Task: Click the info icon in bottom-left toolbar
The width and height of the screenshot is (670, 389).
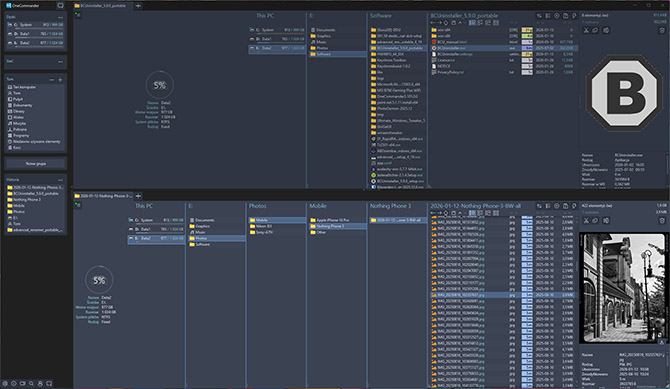Action: [14, 383]
